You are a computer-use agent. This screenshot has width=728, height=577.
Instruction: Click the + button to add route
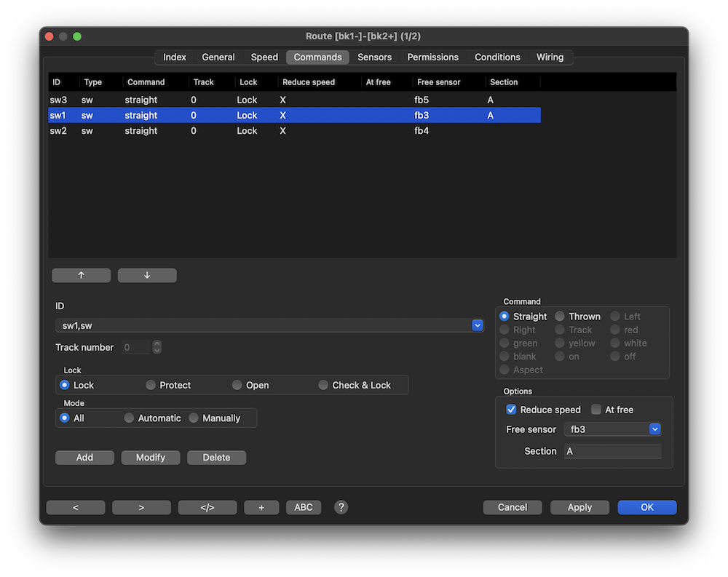pyautogui.click(x=261, y=507)
